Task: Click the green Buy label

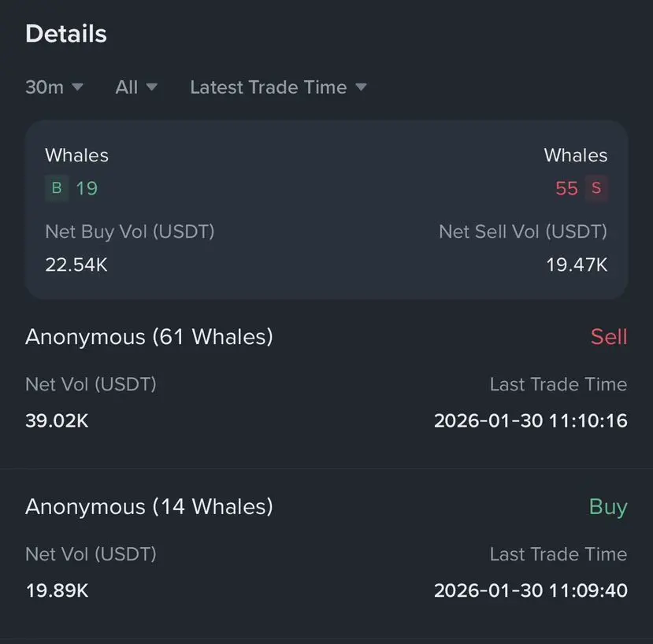Action: point(608,506)
